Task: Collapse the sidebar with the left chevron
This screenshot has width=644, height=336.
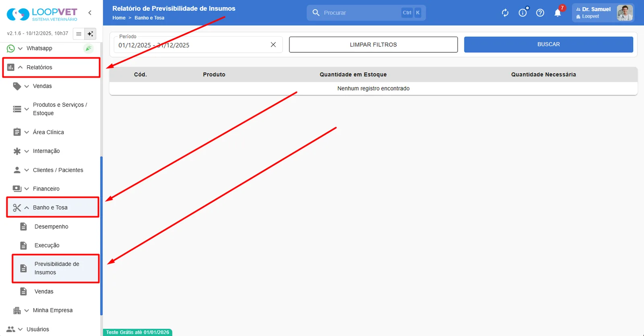Action: [x=90, y=12]
